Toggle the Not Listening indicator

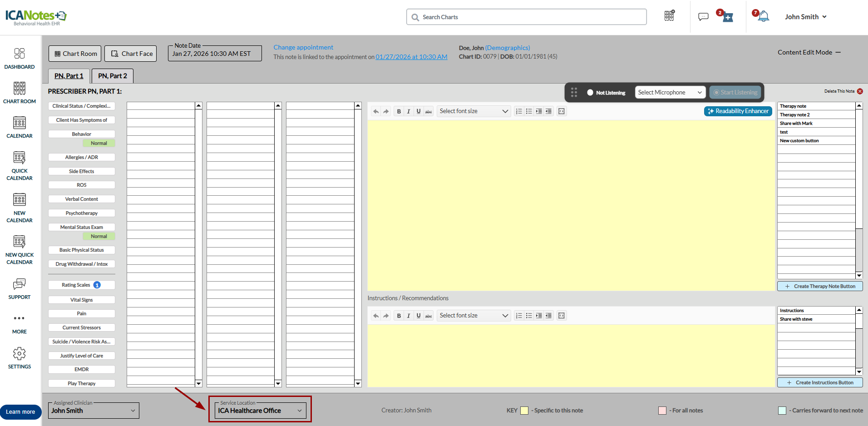point(590,93)
